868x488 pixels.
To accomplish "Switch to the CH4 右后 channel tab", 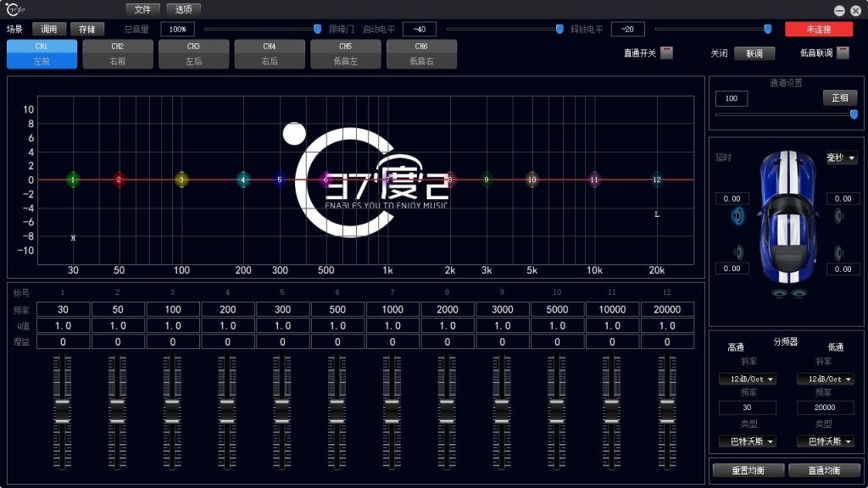I will click(270, 53).
